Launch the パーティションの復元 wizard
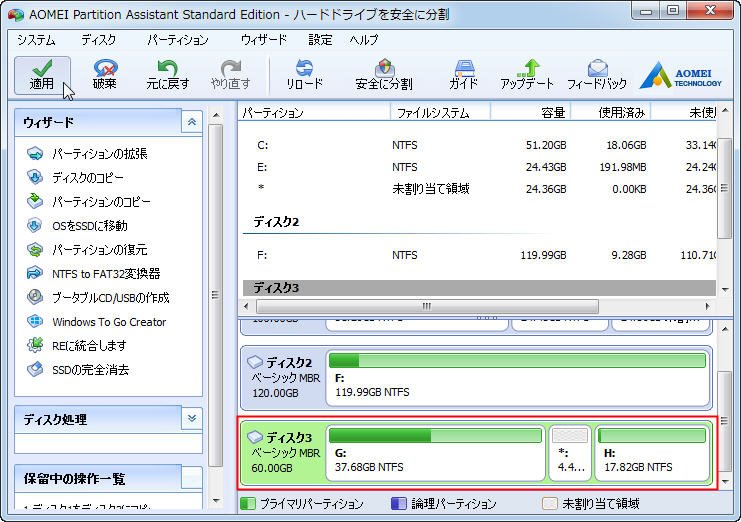Viewport: 741px width, 522px height. (x=87, y=249)
